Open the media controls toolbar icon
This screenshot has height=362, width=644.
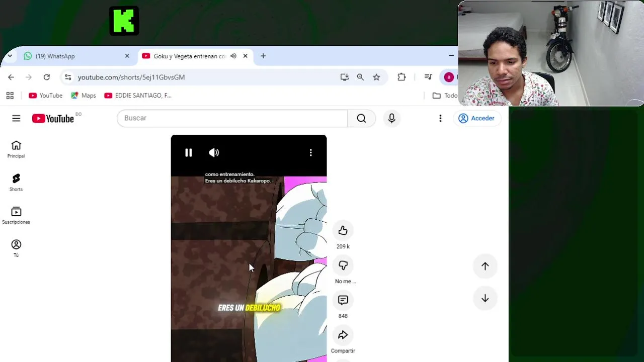click(x=428, y=77)
